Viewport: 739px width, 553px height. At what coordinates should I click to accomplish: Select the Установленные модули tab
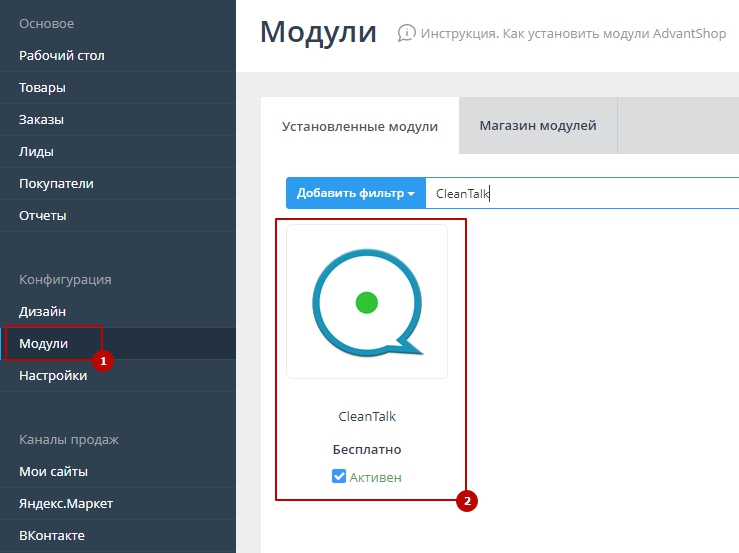pos(360,127)
